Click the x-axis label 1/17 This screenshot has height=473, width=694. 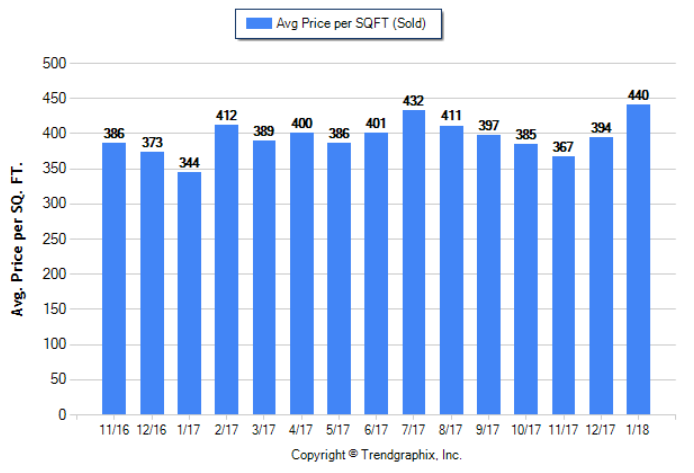pyautogui.click(x=189, y=430)
